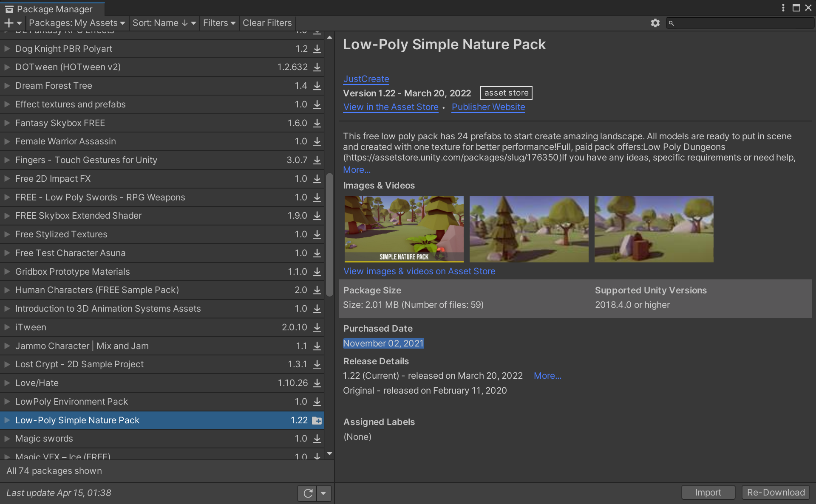Click the JustCreate publisher name link
Screen dimensions: 816x504
point(365,78)
